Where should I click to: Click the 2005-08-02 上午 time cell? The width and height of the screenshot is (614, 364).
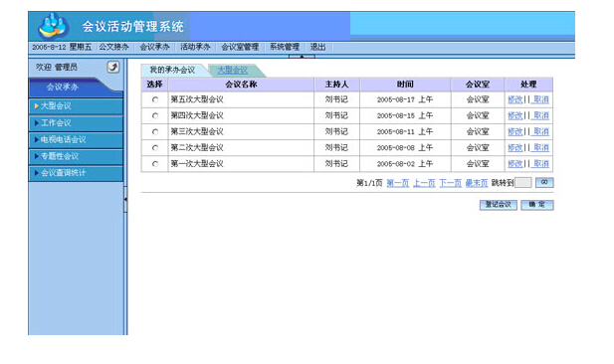405,164
